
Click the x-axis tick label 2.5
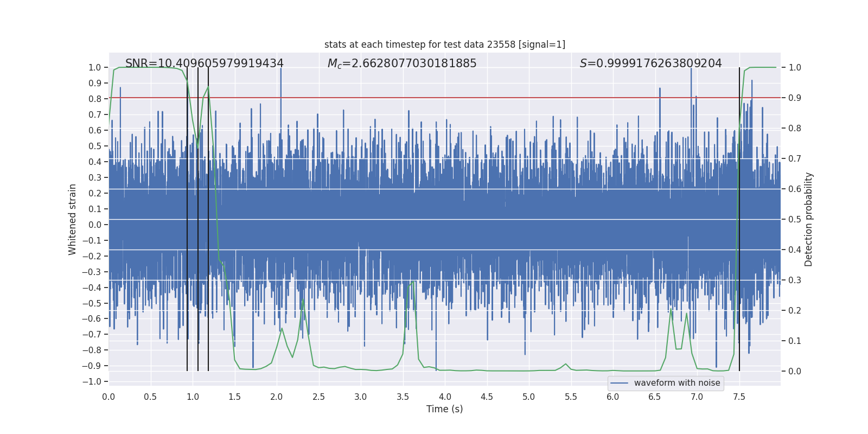318,397
